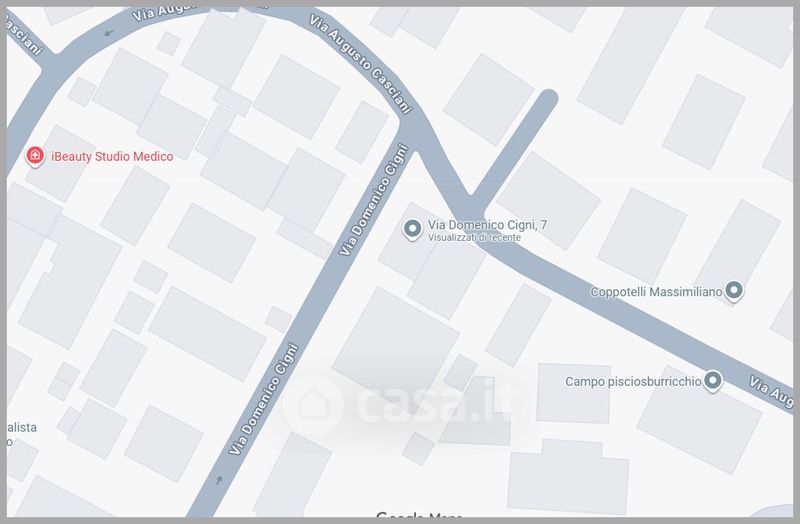
Task: Open the Coppotelli Massimiliano place label
Action: tap(656, 292)
